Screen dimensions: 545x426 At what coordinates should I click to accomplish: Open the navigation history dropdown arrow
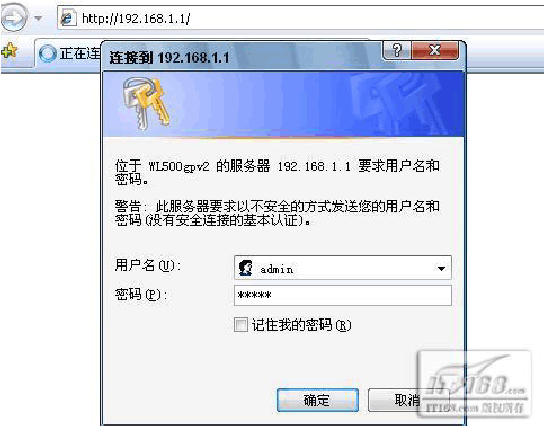click(x=38, y=18)
